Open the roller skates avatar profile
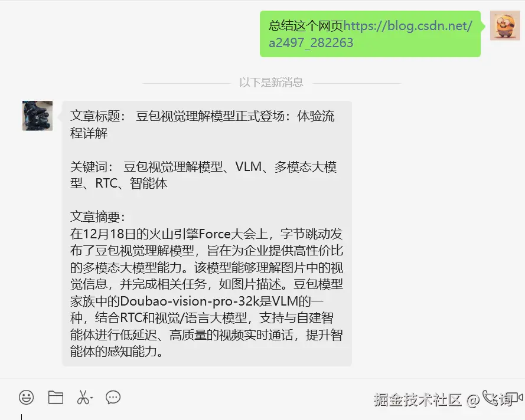Image resolution: width=525 pixels, height=420 pixels. (38, 116)
